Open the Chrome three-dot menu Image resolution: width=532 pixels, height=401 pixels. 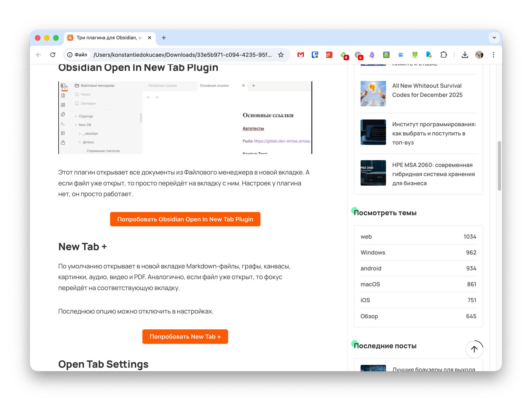click(493, 55)
